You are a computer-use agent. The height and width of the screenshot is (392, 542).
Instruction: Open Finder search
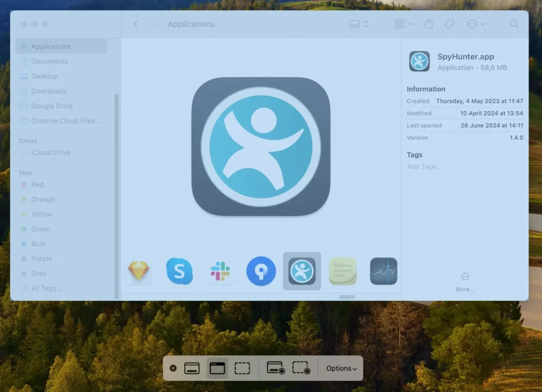(514, 24)
